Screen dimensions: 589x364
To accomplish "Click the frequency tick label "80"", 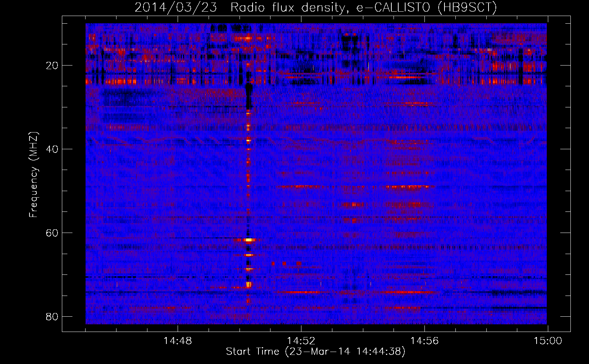I will pos(52,317).
